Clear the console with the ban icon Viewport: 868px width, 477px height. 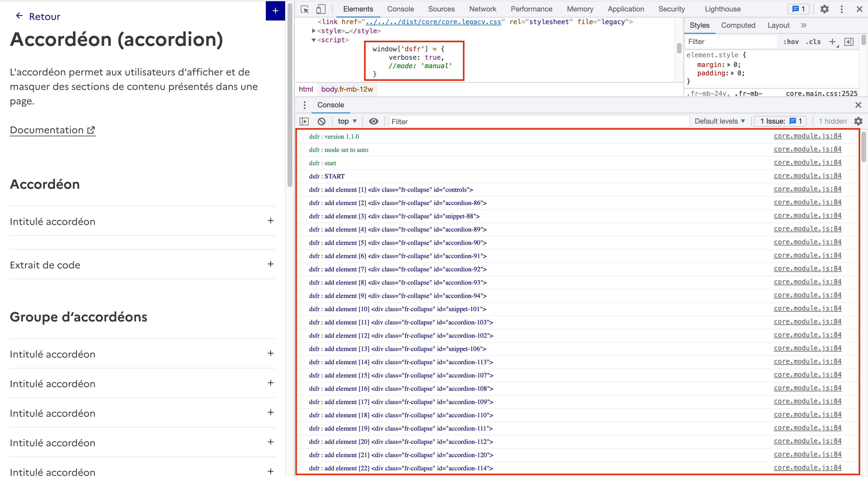tap(322, 121)
